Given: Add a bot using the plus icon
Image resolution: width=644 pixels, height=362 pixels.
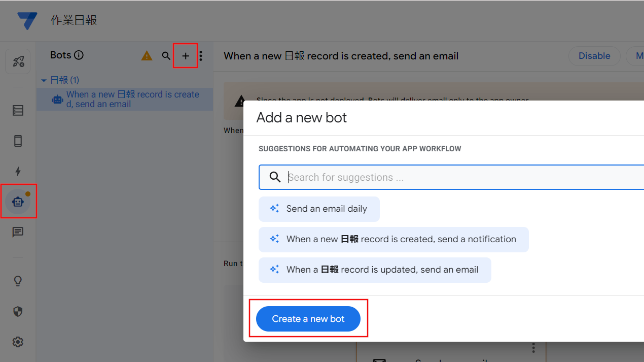Looking at the screenshot, I should (x=185, y=56).
